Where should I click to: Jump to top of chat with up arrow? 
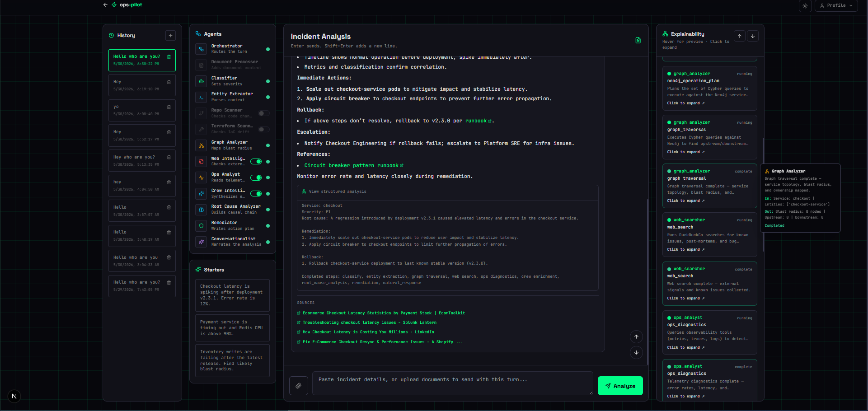click(636, 336)
